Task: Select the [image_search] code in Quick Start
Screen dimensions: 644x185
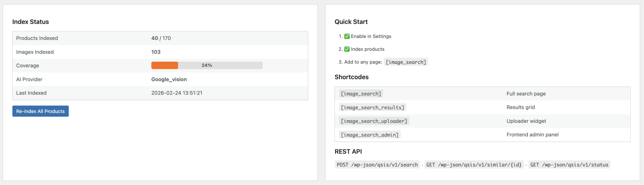Action: coord(406,62)
